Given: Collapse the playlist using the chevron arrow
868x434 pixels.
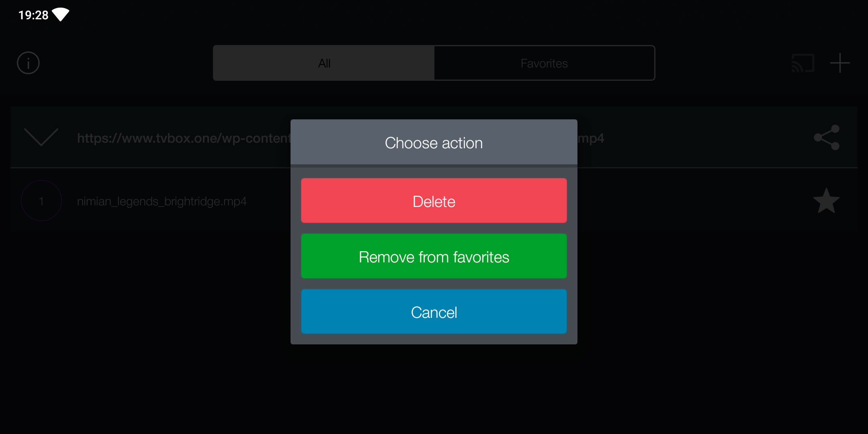Looking at the screenshot, I should click(41, 137).
